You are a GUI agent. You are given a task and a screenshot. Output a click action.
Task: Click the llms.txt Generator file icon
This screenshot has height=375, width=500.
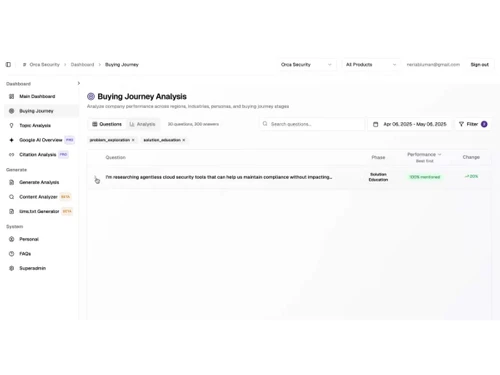click(12, 211)
